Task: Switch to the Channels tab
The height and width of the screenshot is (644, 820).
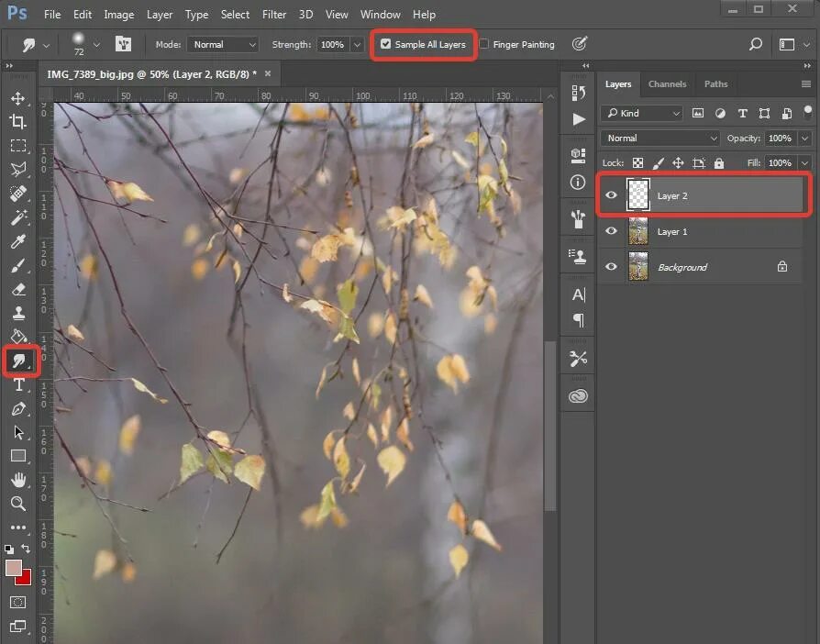Action: [x=667, y=83]
